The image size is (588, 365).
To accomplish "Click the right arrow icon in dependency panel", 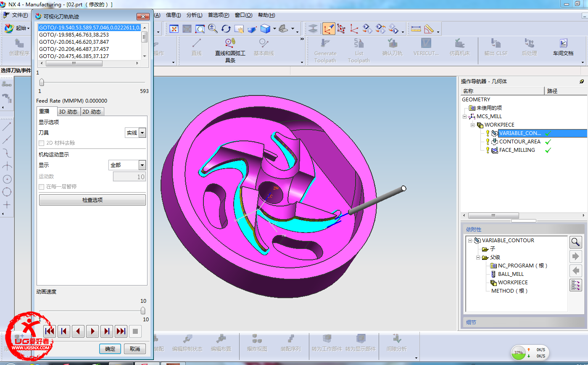I will (575, 256).
